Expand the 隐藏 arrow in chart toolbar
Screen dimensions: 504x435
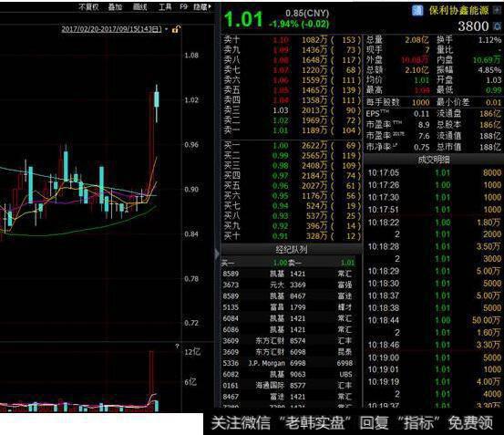coord(210,6)
